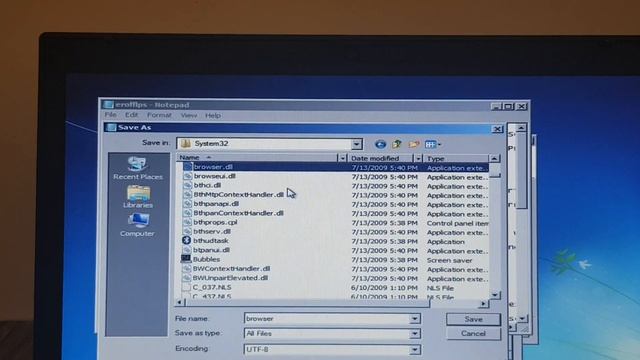Open the View menu in Notepad
Viewport: 640px width, 360px height.
coord(189,116)
